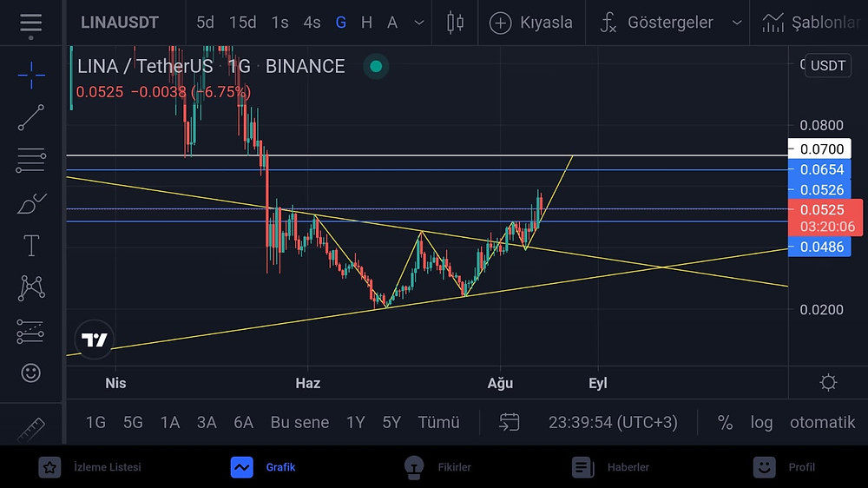Select the 5d timeframe
This screenshot has height=488, width=868.
(205, 23)
